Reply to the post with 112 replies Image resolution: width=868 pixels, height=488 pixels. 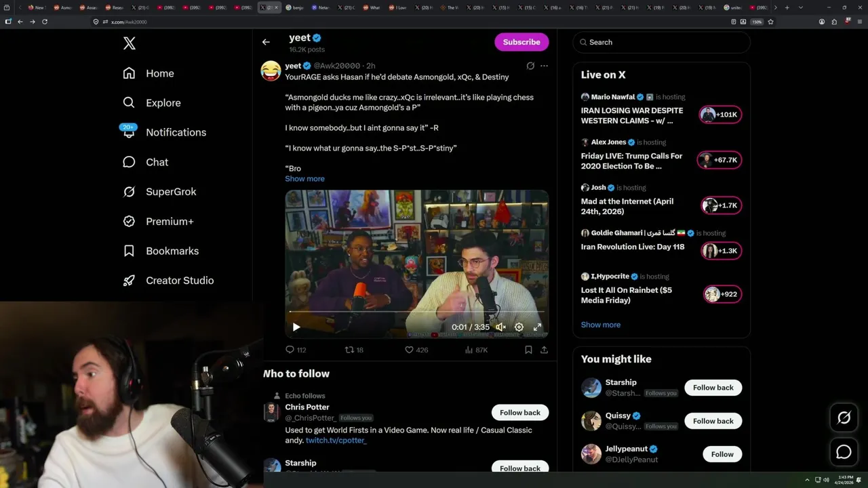(296, 350)
